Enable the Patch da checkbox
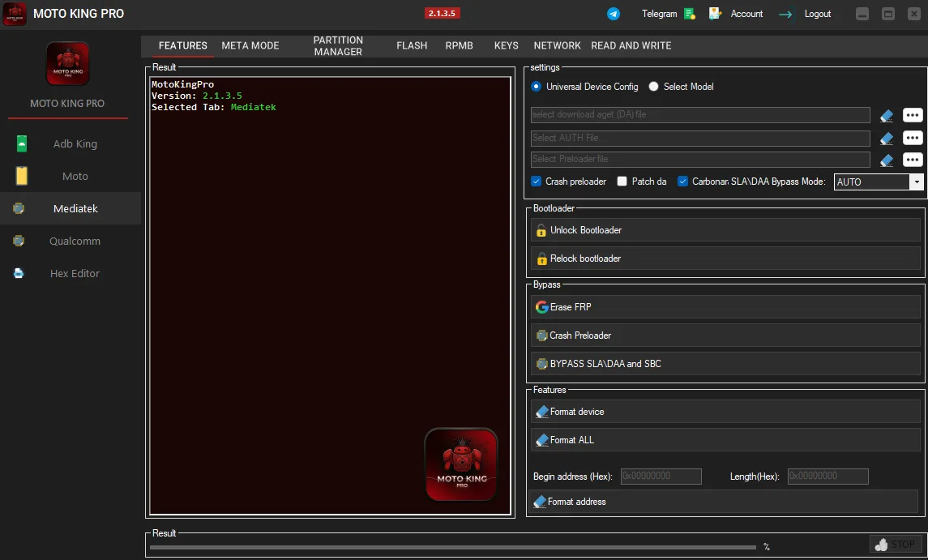Screen dimensions: 928x560 coord(622,182)
